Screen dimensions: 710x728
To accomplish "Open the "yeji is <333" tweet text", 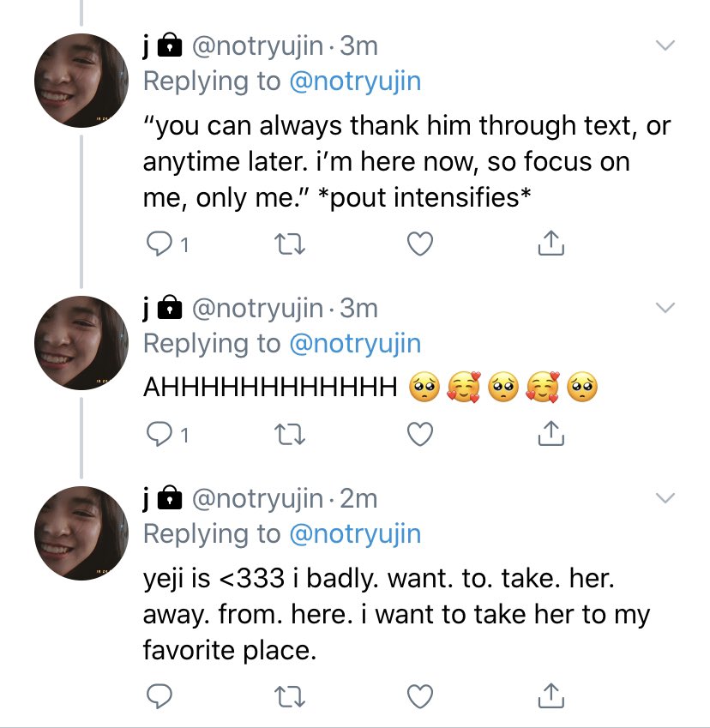I will [x=398, y=614].
